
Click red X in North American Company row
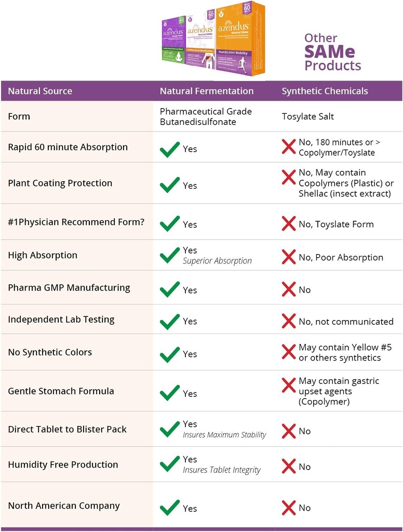coord(289,508)
